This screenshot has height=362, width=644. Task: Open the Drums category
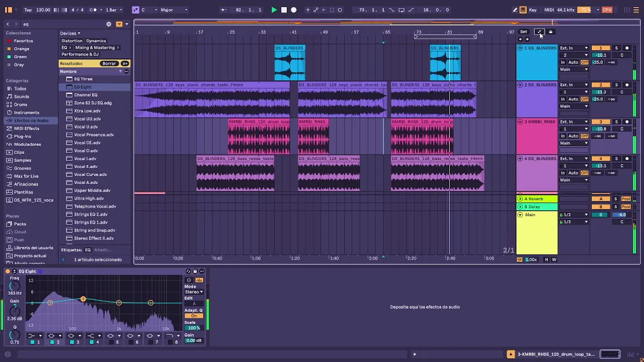[x=21, y=105]
